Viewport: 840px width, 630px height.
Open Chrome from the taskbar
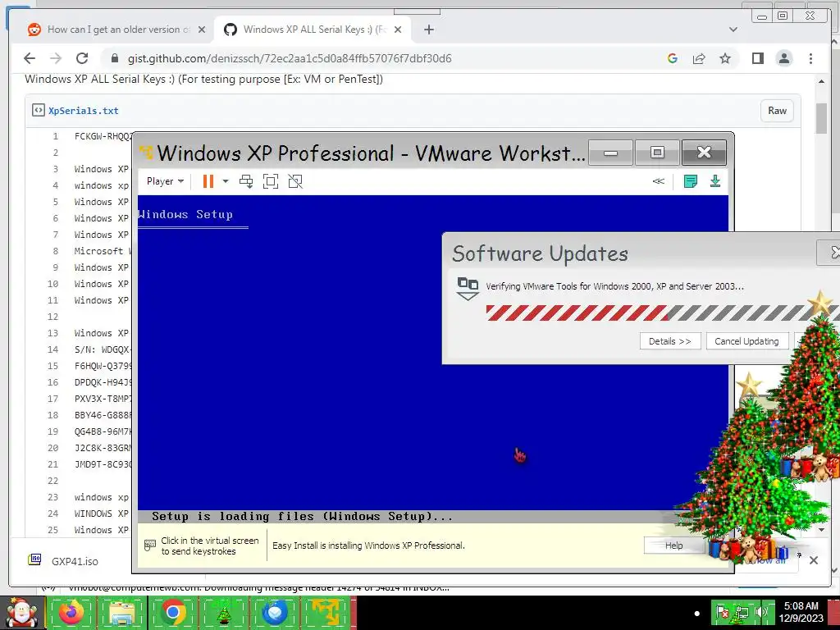[x=173, y=612]
